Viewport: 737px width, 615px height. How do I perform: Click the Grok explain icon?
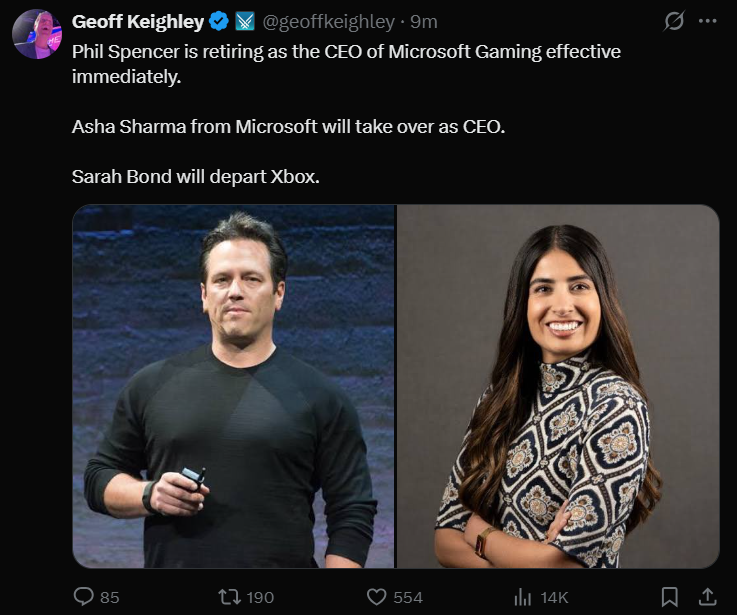tap(674, 21)
